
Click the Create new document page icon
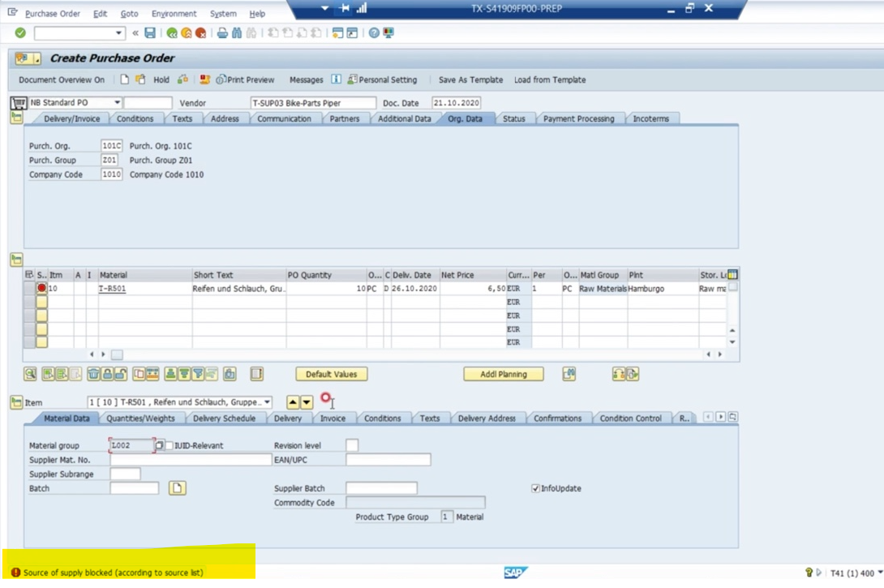coord(125,79)
